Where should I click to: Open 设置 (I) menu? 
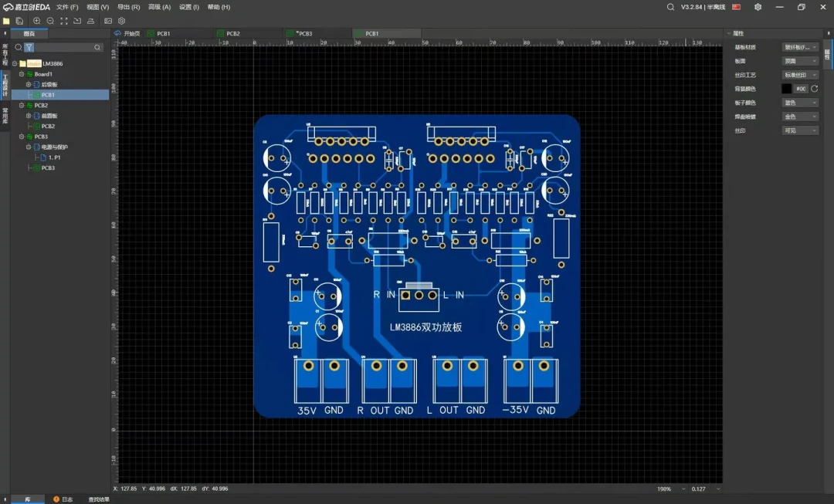189,7
